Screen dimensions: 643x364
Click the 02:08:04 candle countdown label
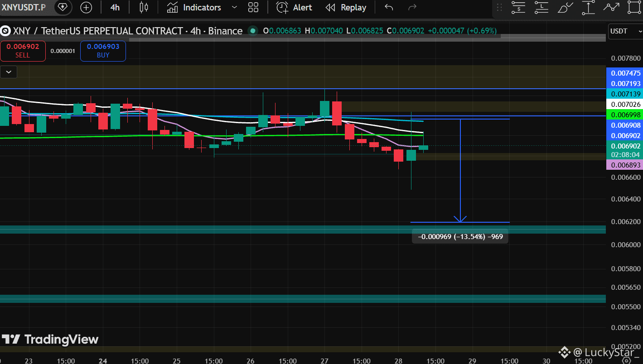click(624, 154)
